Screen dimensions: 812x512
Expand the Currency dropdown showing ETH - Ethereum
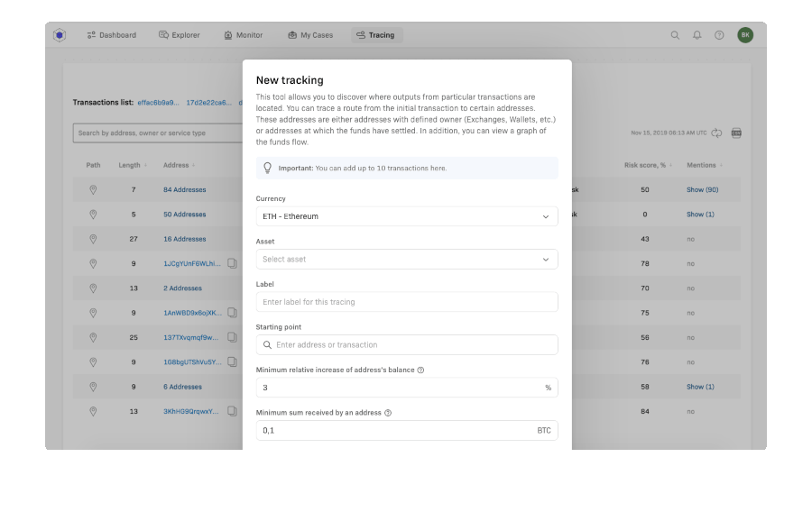click(406, 216)
